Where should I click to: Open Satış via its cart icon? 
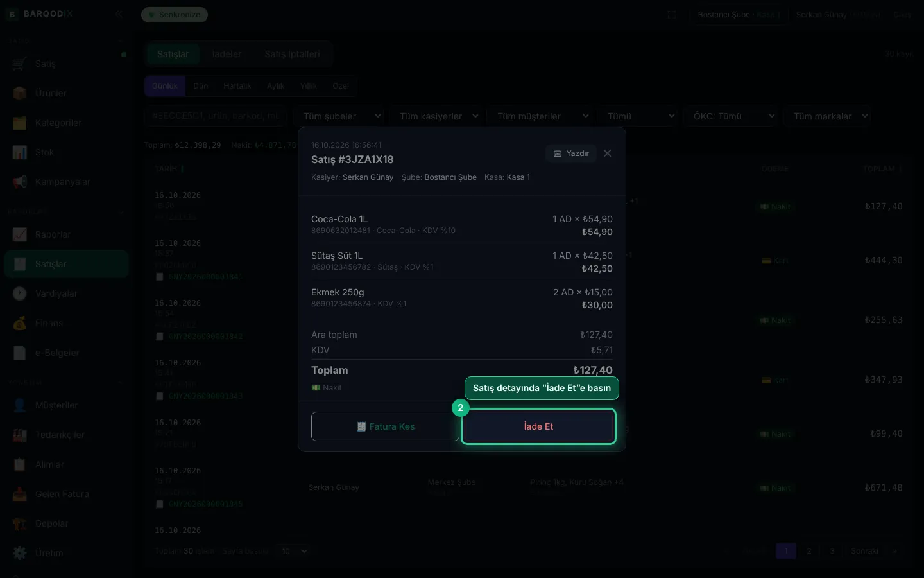coord(19,64)
